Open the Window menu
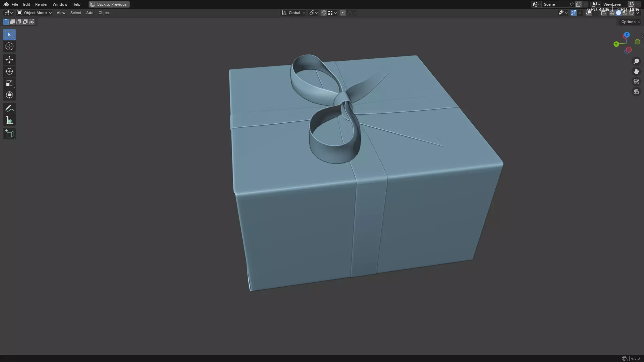Viewport: 644px width, 362px height. coord(60,4)
